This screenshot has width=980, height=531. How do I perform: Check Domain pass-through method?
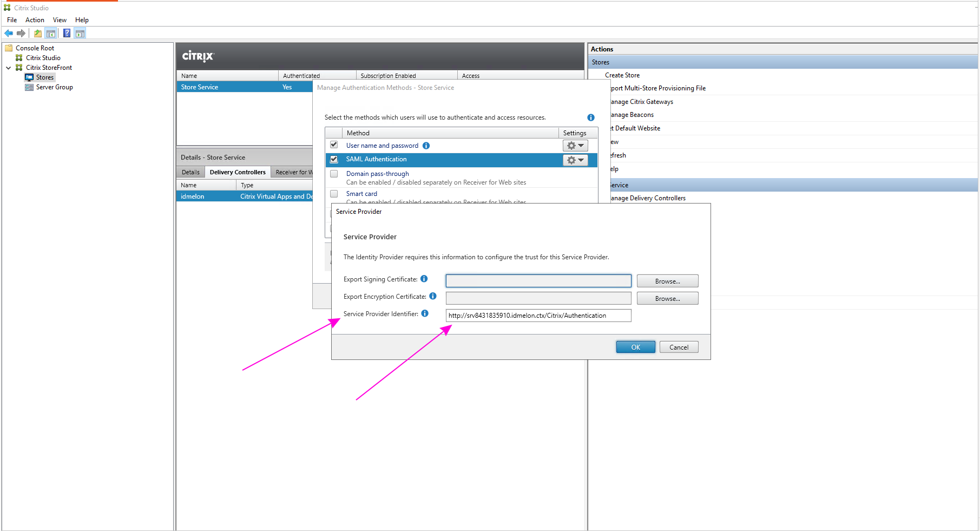[x=334, y=174]
